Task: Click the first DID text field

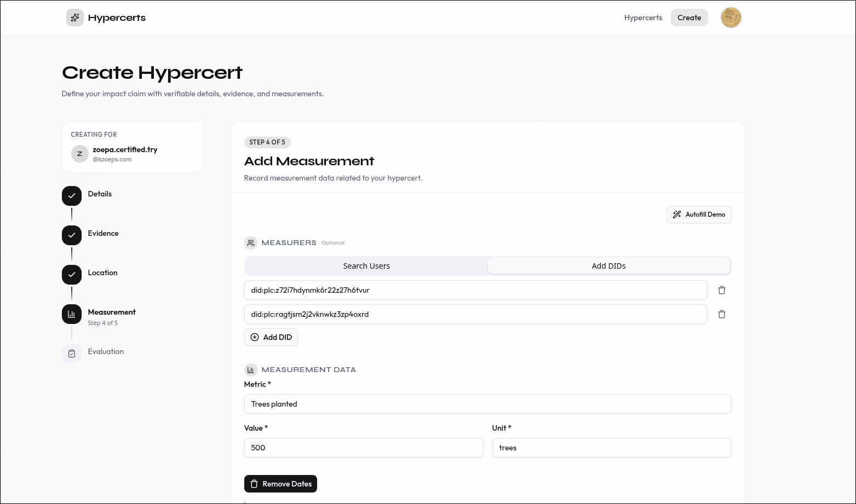Action: coord(475,290)
